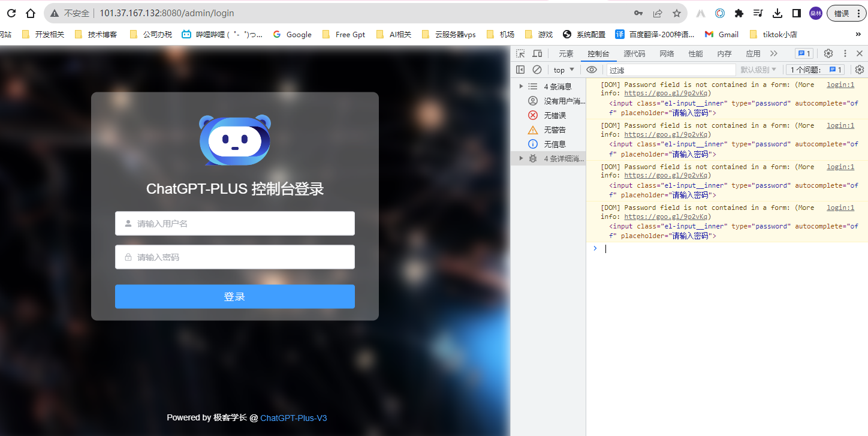Share this page icon in address bar

[658, 13]
